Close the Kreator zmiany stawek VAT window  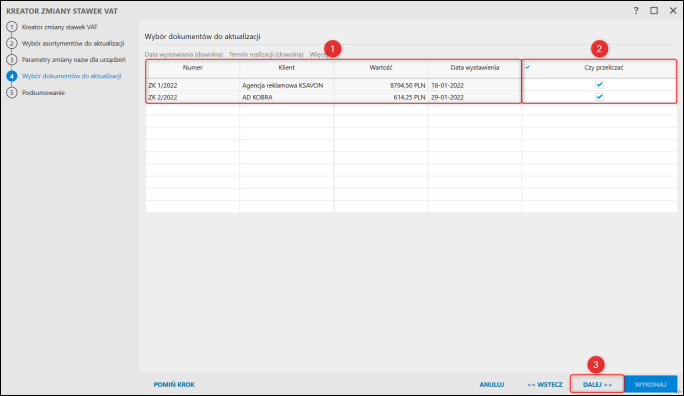673,11
